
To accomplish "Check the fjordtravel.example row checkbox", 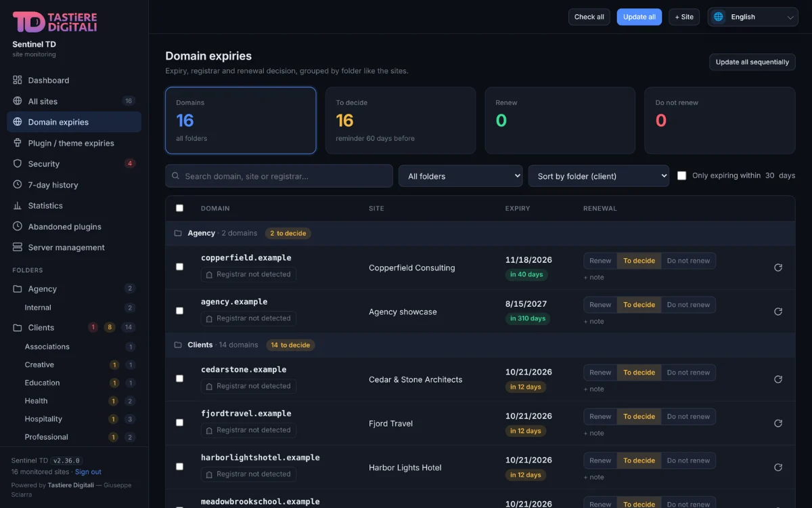I will pos(179,423).
